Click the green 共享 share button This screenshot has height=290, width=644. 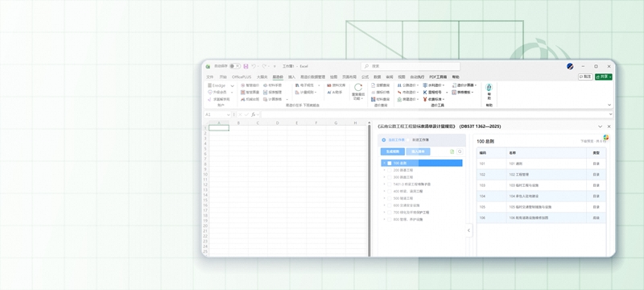tap(603, 77)
